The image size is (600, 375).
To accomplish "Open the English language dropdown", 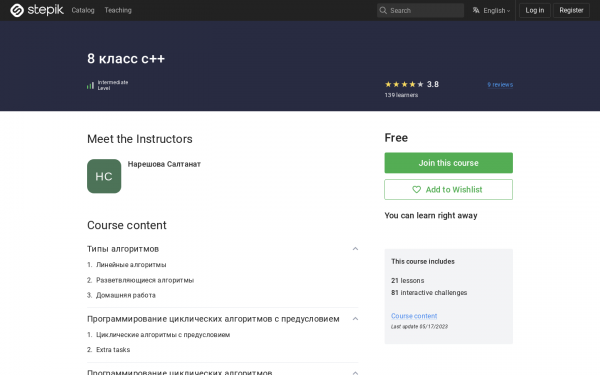I will point(491,10).
